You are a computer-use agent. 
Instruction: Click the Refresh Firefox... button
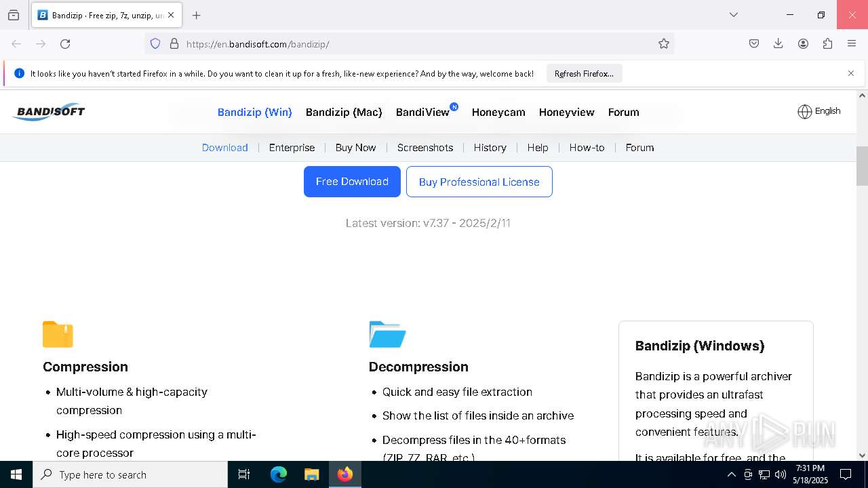click(x=584, y=73)
